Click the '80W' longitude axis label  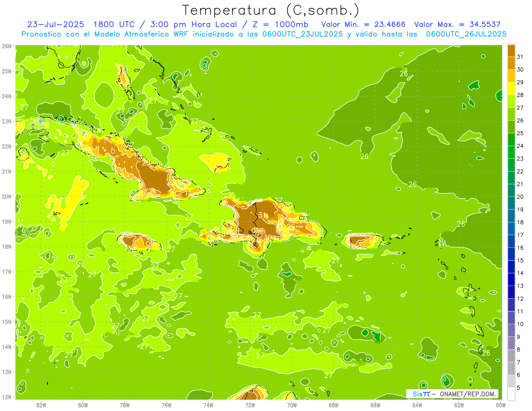click(83, 404)
